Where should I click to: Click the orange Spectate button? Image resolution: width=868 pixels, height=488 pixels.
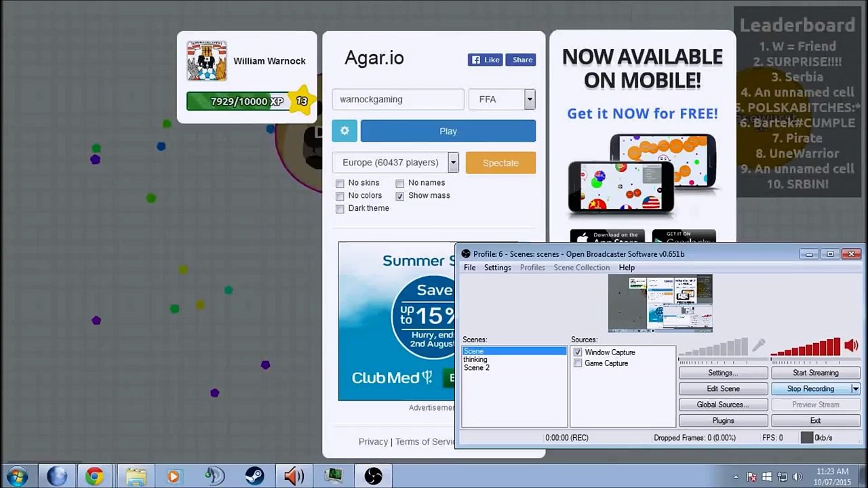[500, 163]
